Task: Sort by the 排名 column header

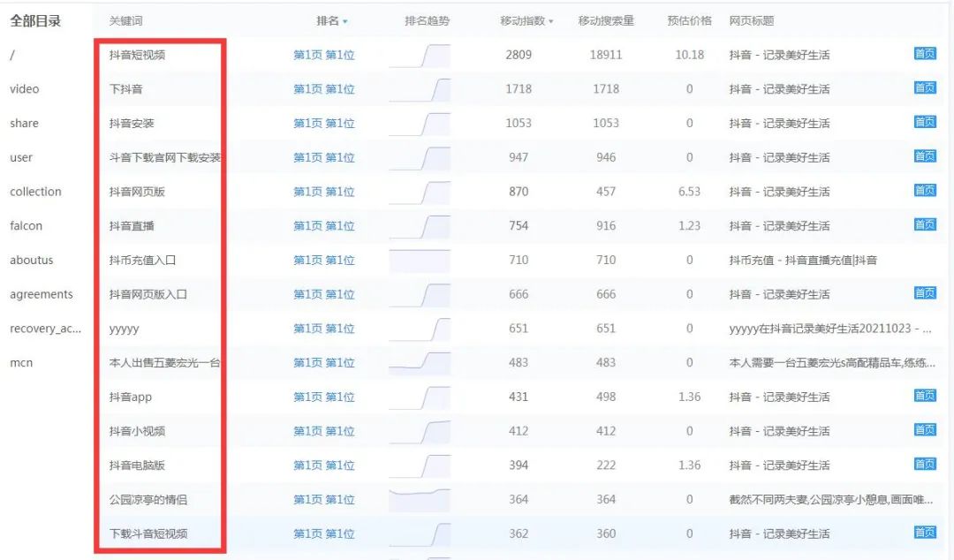Action: [331, 20]
